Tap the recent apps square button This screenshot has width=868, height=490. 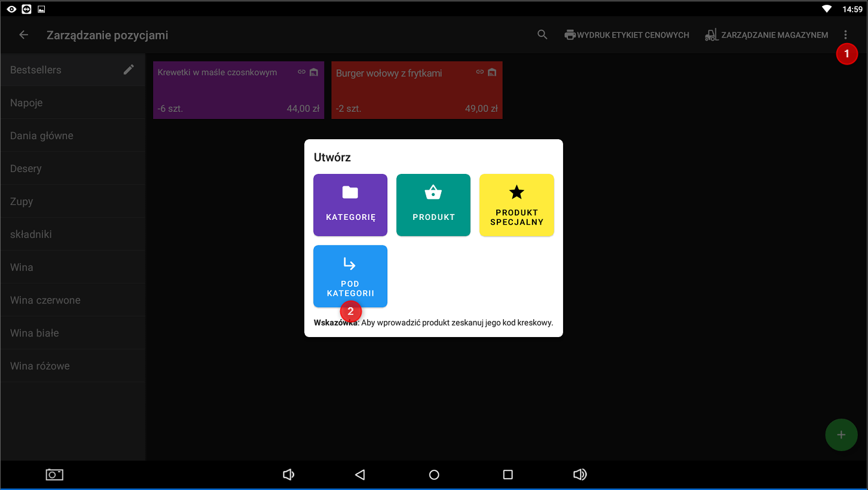(508, 474)
